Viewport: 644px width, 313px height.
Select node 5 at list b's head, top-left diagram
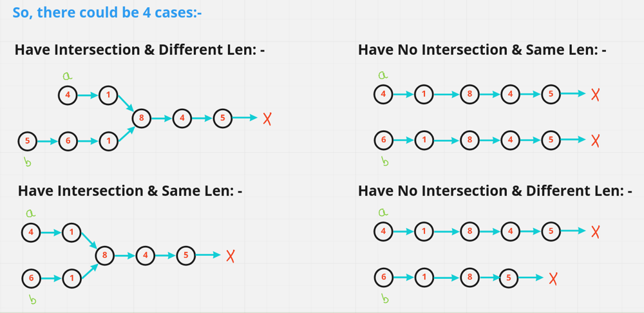pyautogui.click(x=28, y=140)
